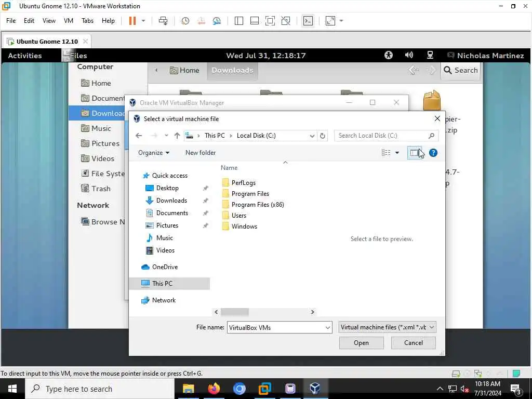Open the Organize dropdown

coord(154,153)
